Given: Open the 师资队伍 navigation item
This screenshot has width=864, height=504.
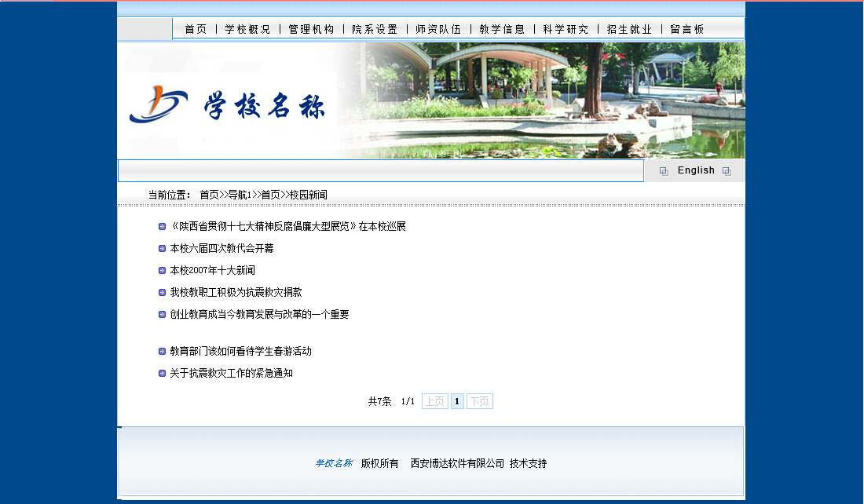Looking at the screenshot, I should (438, 29).
